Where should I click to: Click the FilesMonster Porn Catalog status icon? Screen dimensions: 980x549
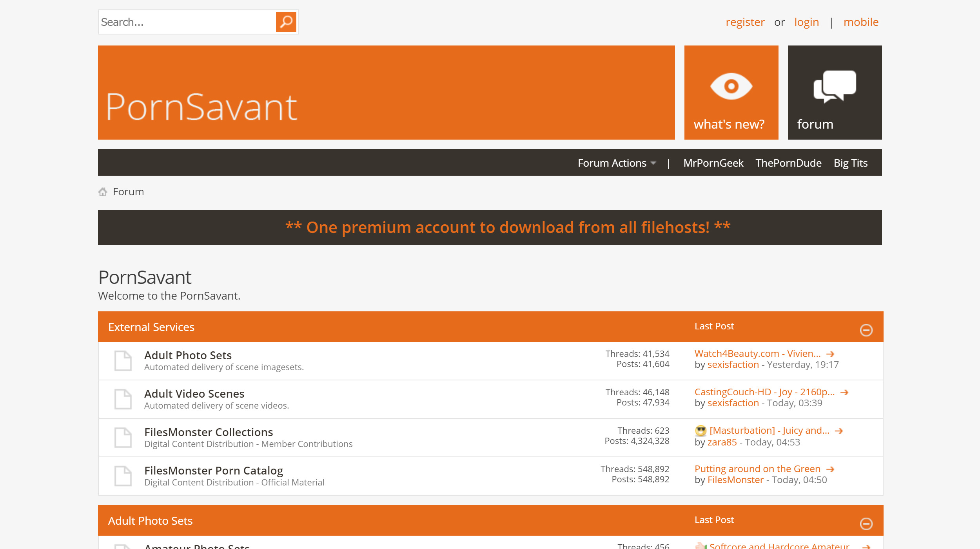123,476
